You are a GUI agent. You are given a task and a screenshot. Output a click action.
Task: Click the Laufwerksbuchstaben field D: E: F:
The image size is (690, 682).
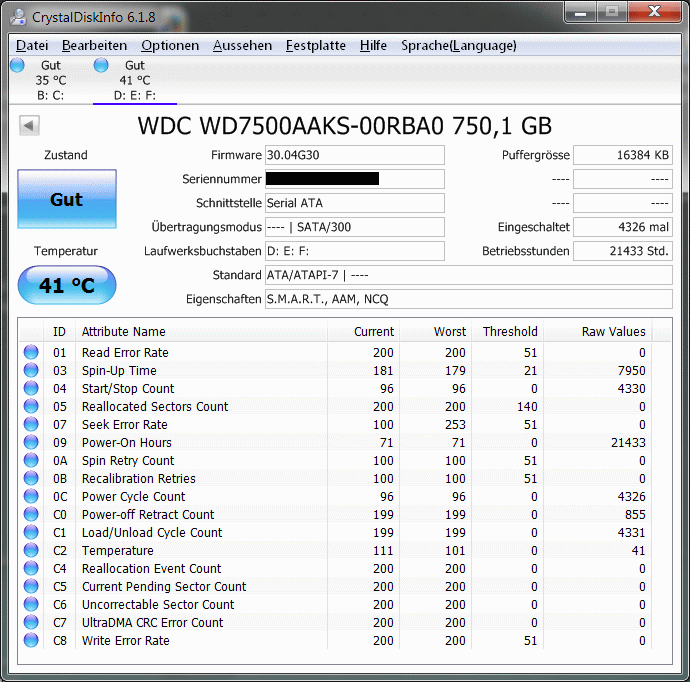[x=355, y=251]
